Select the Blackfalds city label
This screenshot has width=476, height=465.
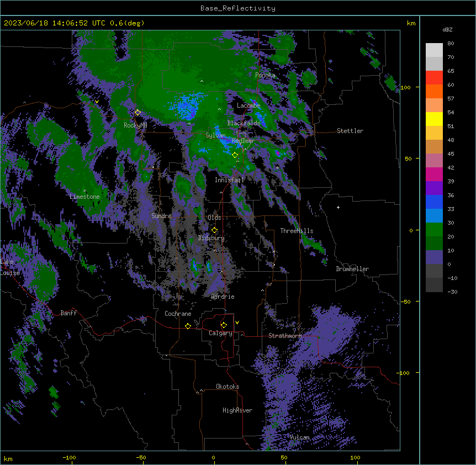[x=244, y=123]
